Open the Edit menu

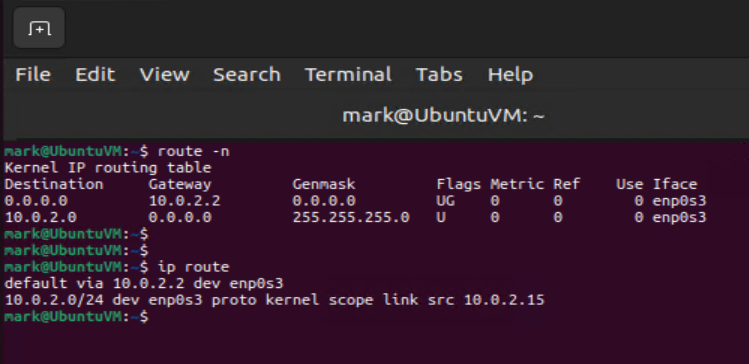click(95, 75)
